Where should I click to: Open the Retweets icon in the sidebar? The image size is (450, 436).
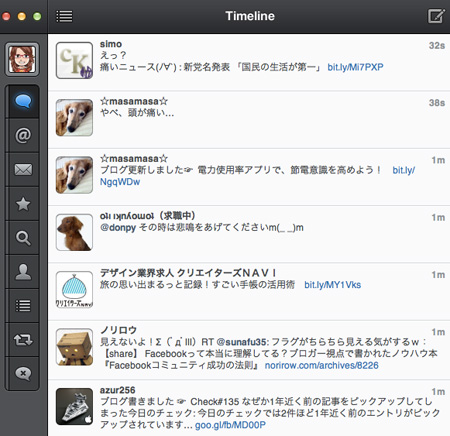point(23,340)
